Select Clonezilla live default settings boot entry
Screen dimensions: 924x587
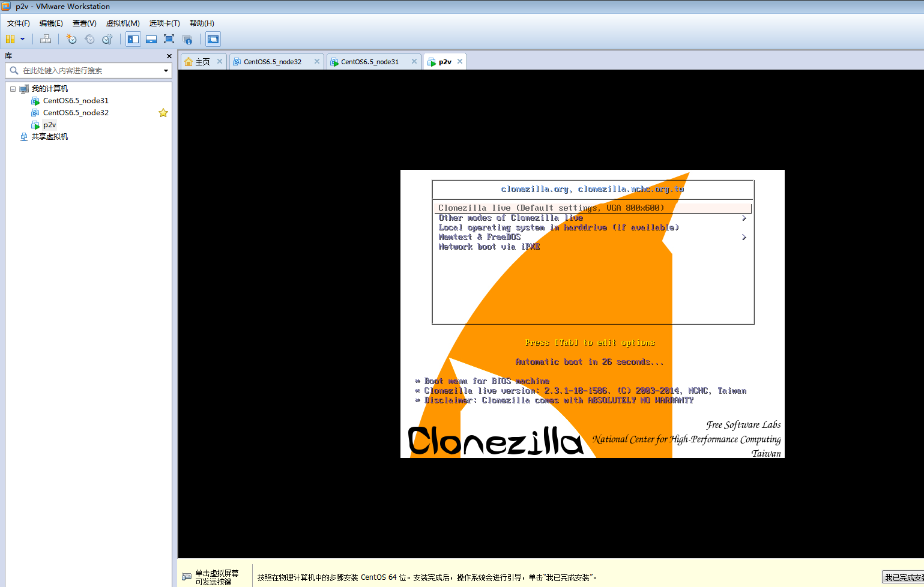pos(593,208)
